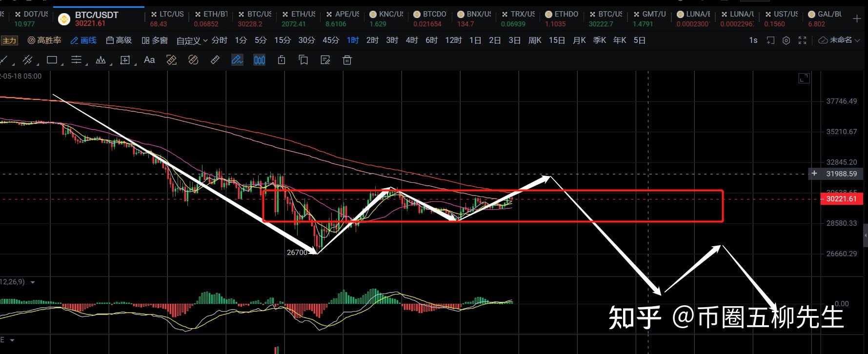Select the 年K yearly interval
868x354 pixels.
(620, 40)
